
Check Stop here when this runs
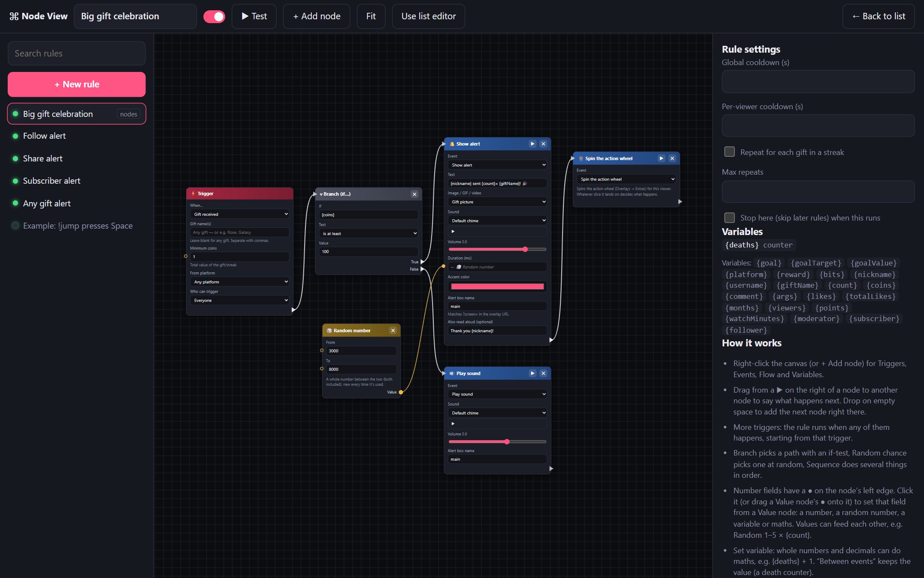(730, 217)
